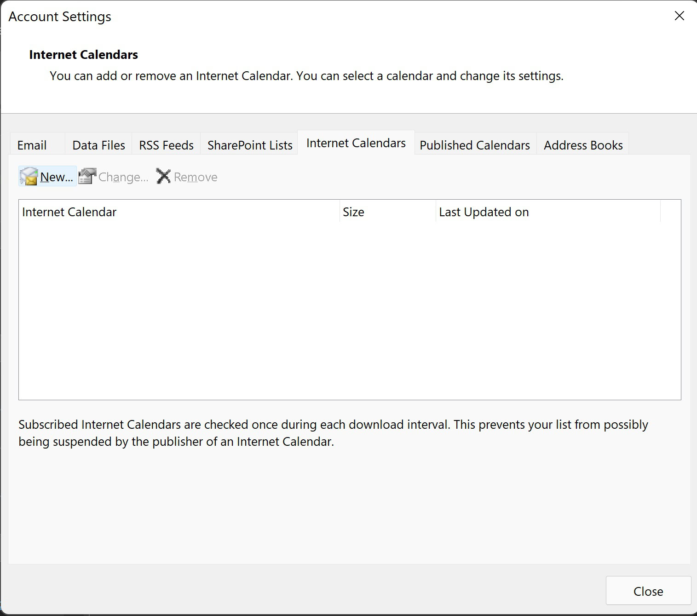Close the Account Settings dialog with X

[679, 16]
